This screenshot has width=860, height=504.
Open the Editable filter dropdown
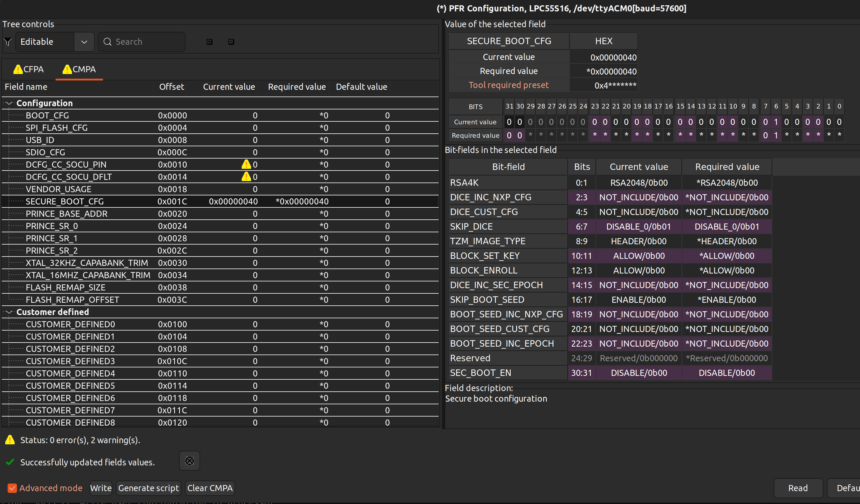(x=84, y=42)
